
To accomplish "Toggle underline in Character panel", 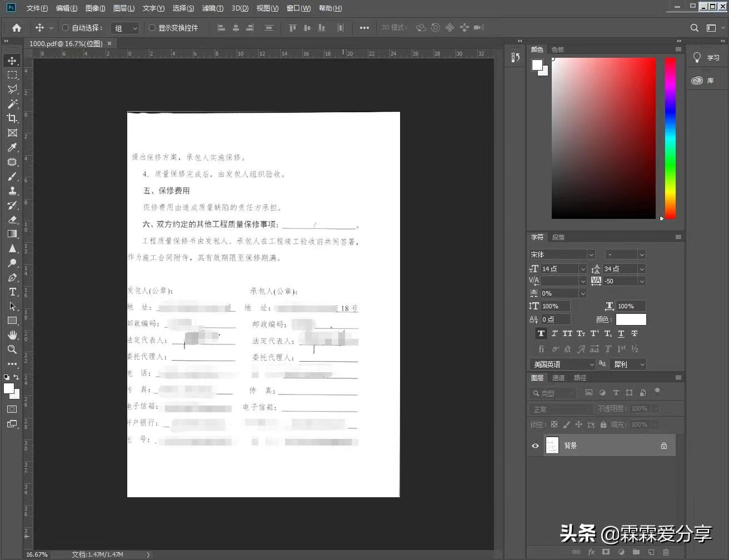I will (x=621, y=333).
